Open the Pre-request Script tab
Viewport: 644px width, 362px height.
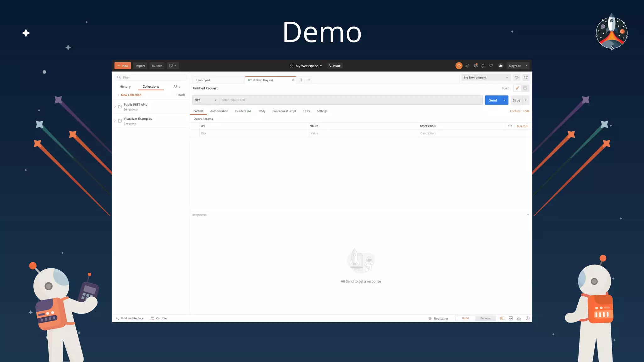point(284,111)
